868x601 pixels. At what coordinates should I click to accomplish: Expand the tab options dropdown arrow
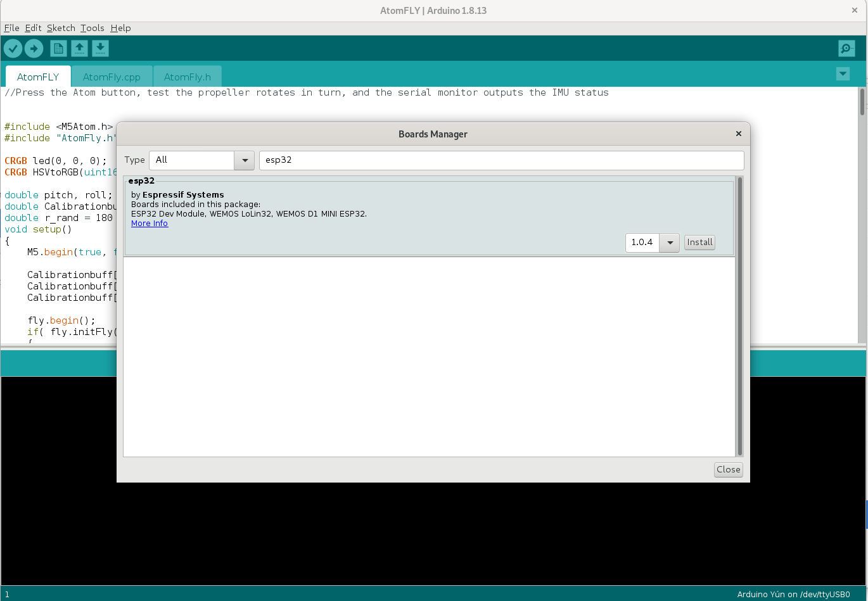tap(843, 73)
